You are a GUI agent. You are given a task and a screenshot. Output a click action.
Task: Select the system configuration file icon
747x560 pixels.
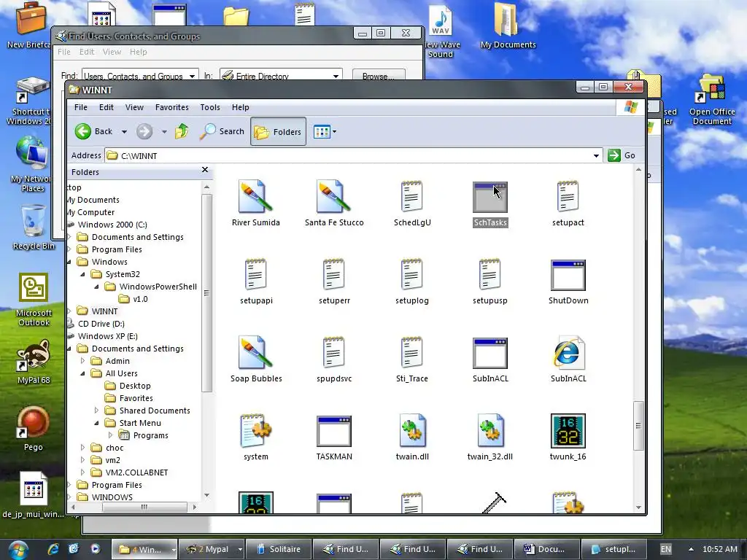pos(256,431)
